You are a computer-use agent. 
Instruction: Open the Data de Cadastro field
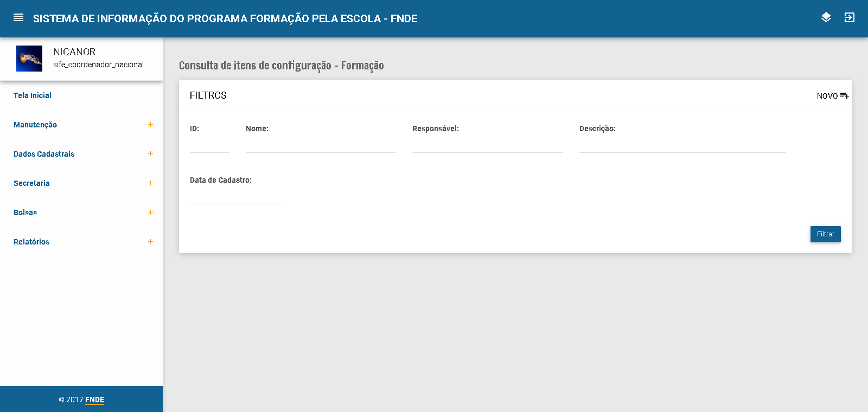[237, 197]
